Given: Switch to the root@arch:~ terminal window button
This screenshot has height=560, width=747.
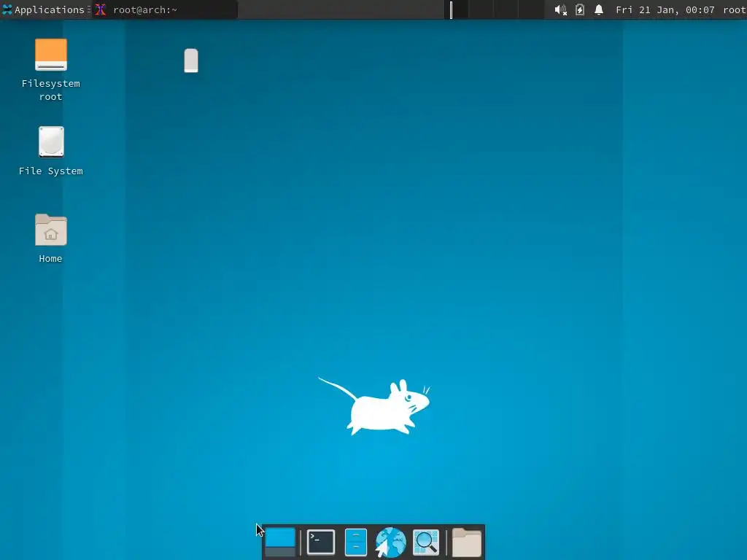Looking at the screenshot, I should click(x=165, y=9).
